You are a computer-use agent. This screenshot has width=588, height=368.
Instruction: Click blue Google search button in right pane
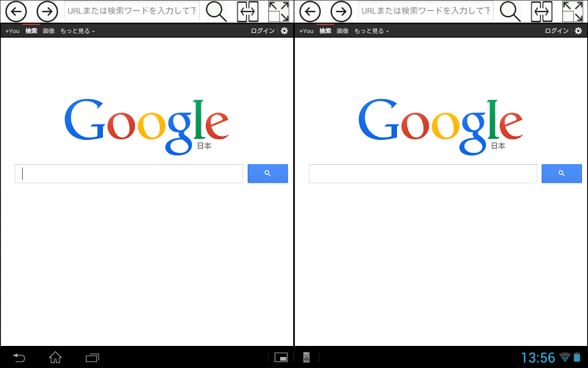(x=562, y=174)
